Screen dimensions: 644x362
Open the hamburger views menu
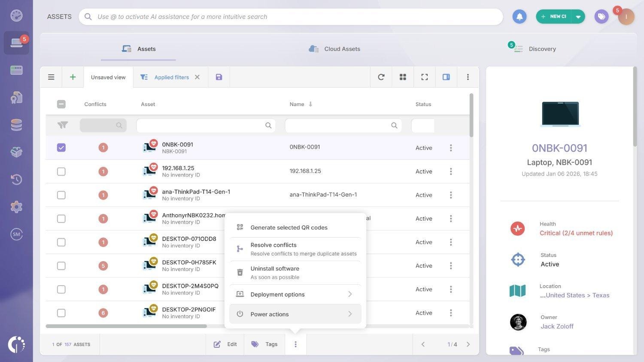[x=51, y=77]
